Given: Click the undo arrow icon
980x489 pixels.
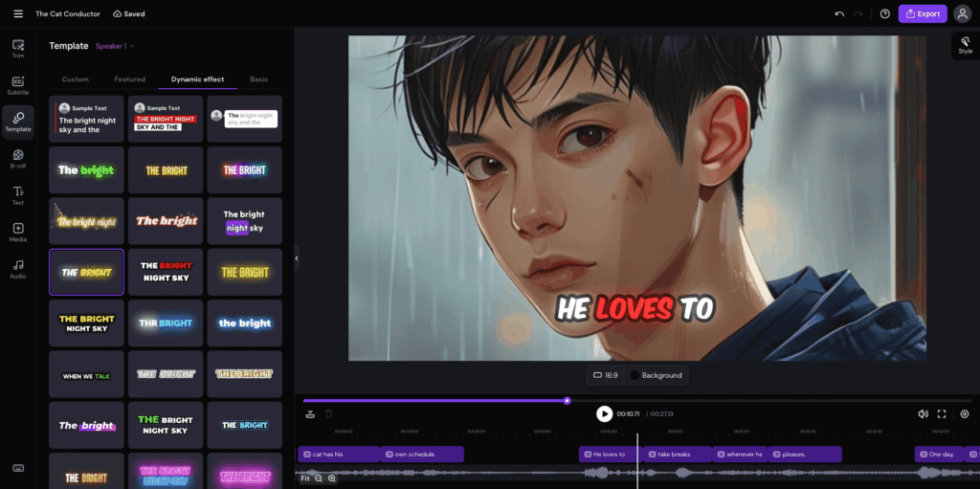Looking at the screenshot, I should click(839, 14).
